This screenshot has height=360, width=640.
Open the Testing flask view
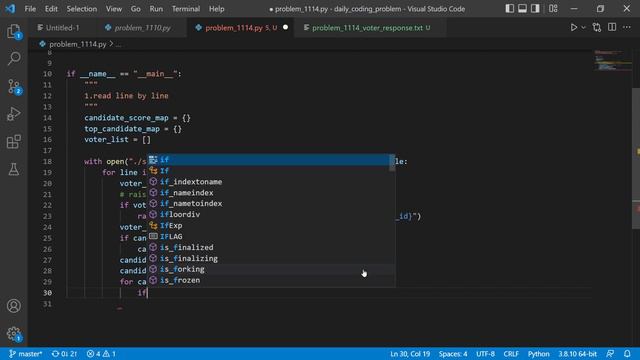click(x=14, y=169)
